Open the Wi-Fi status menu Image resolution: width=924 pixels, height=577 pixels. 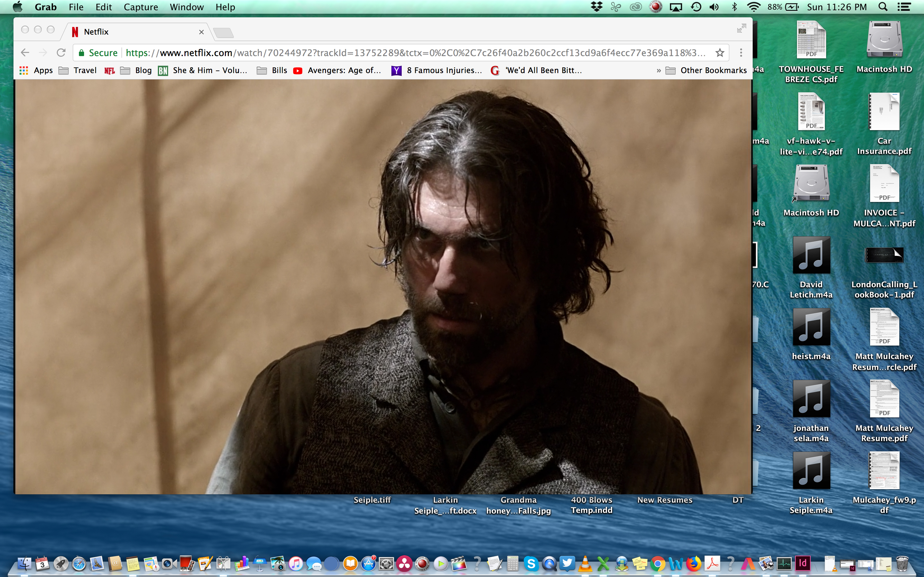[x=753, y=7]
